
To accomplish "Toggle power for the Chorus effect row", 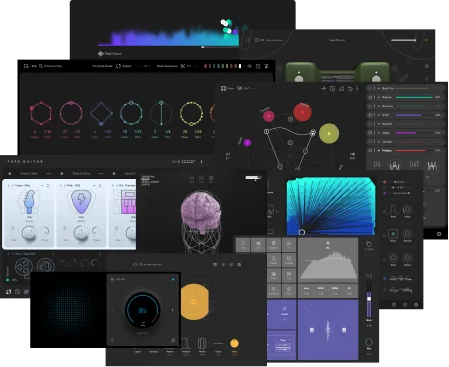I will click(370, 142).
